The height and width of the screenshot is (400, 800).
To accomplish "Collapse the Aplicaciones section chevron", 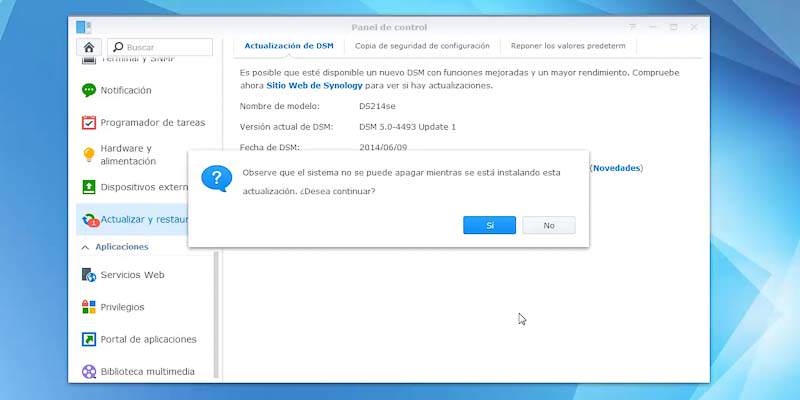I will point(85,247).
